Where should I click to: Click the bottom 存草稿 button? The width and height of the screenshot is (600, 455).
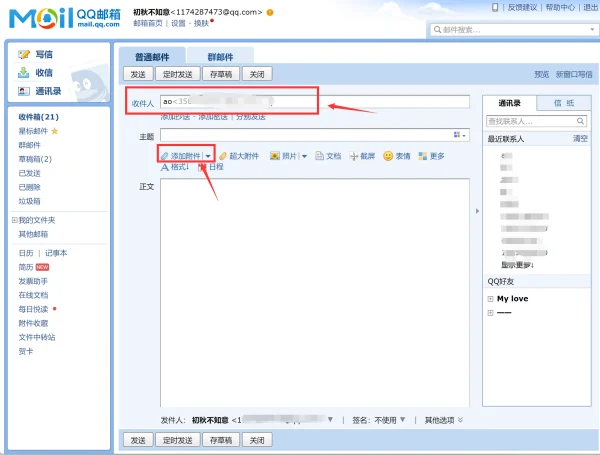pos(221,440)
